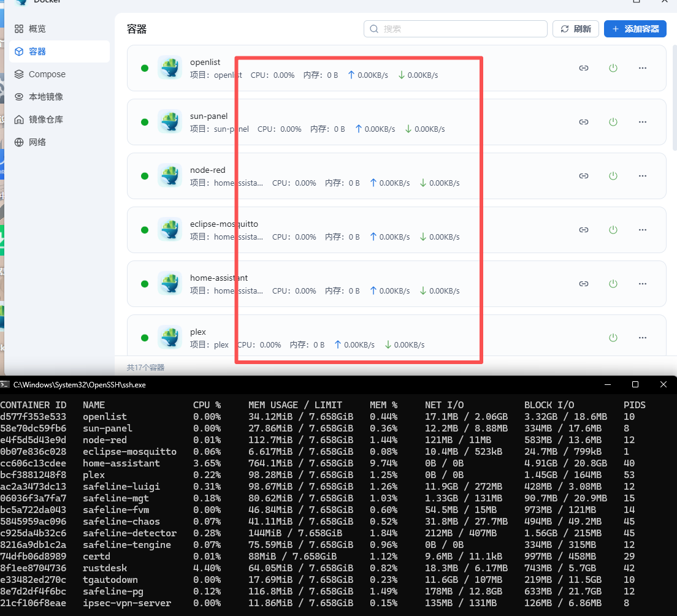Viewport: 677px width, 616px height.
Task: Click the Compose layers icon
Action: 19,74
